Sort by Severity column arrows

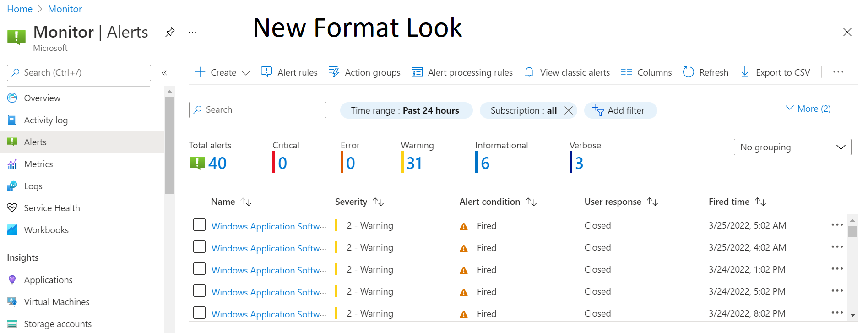pyautogui.click(x=378, y=202)
